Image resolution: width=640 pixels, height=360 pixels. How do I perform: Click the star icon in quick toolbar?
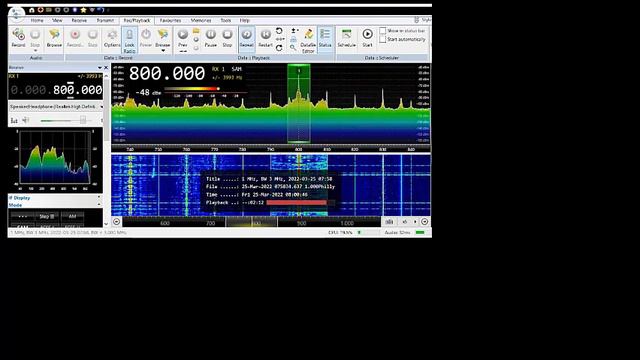pos(83,10)
